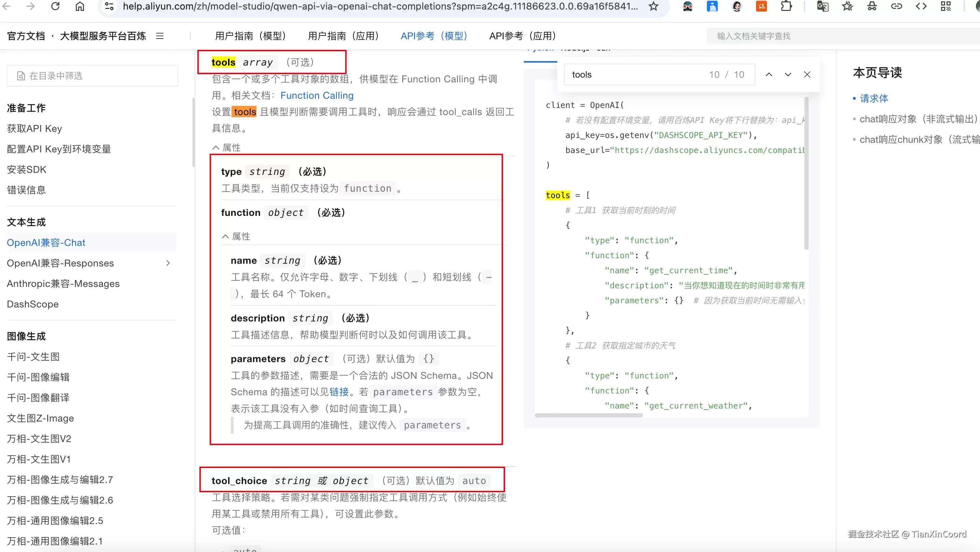
Task: Open the incognito hat-and-glasses icon
Action: tap(872, 6)
